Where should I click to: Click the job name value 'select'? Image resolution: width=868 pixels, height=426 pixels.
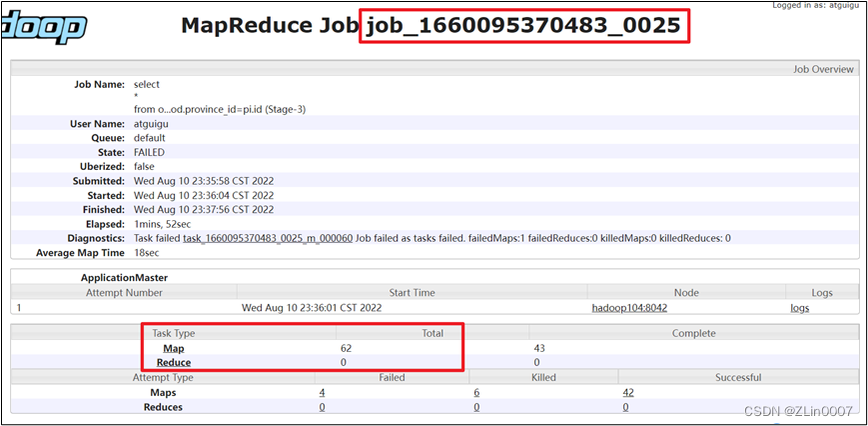[x=147, y=84]
